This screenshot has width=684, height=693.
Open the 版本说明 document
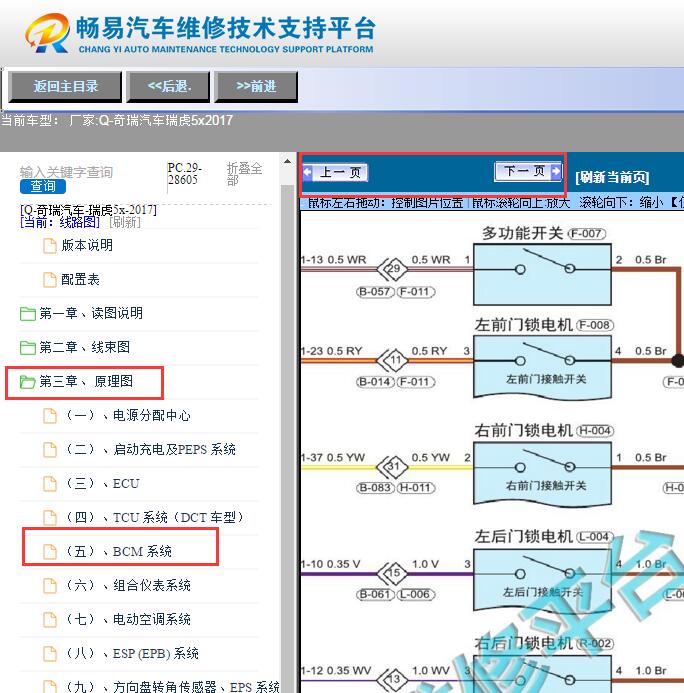click(87, 245)
